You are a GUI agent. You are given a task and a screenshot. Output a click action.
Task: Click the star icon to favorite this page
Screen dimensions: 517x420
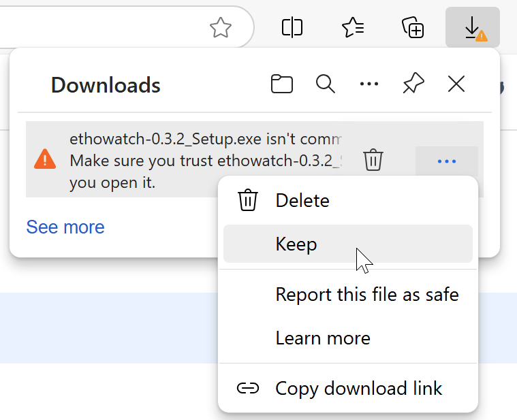[x=221, y=27]
